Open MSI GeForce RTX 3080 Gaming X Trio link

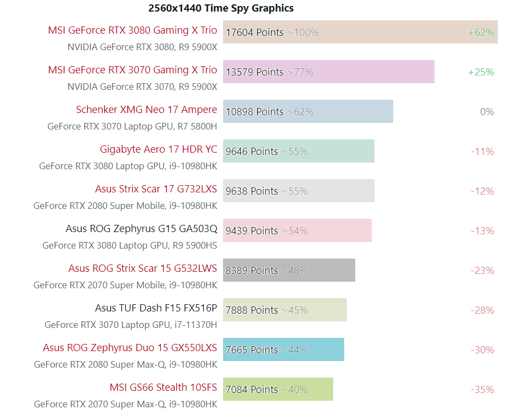[132, 30]
